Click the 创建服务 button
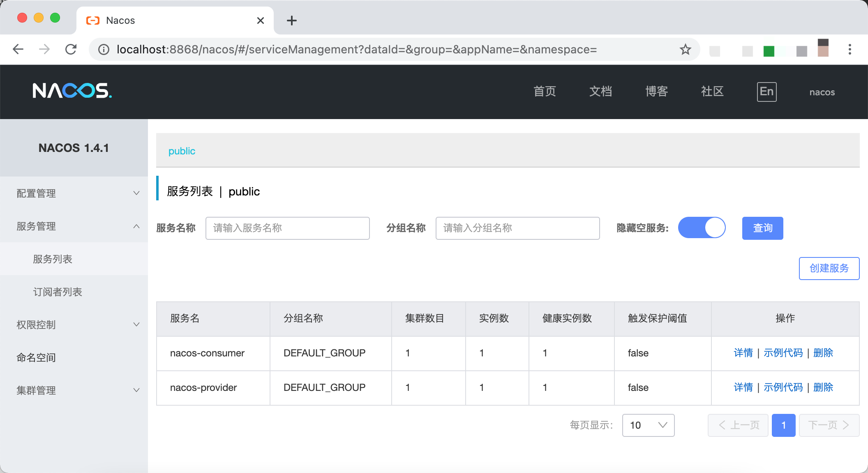The image size is (868, 473). point(829,268)
